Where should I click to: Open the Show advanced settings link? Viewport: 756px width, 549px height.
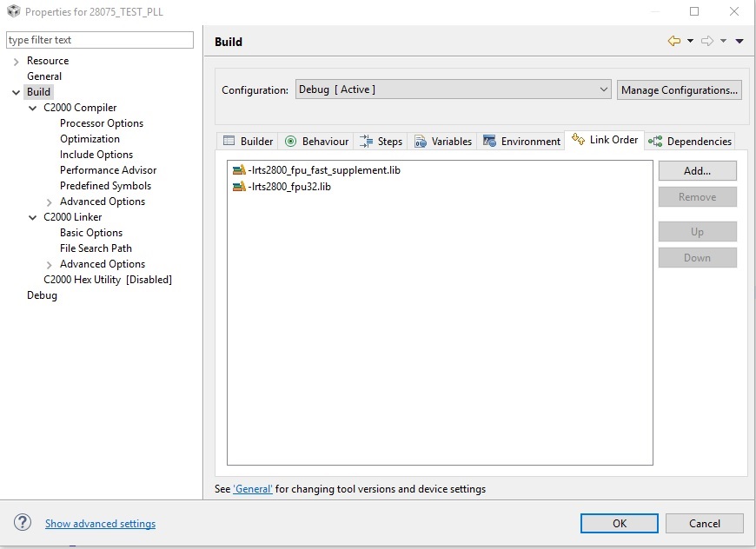[100, 524]
